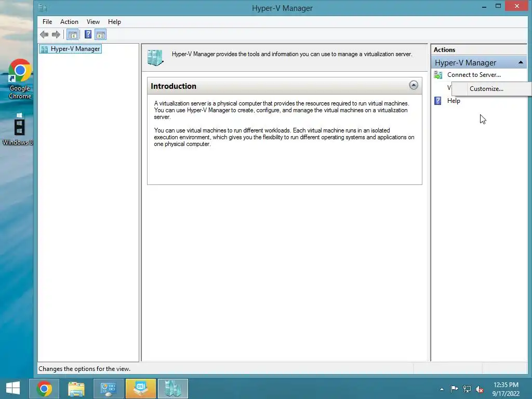Choose Connect to Server... action

(x=474, y=75)
